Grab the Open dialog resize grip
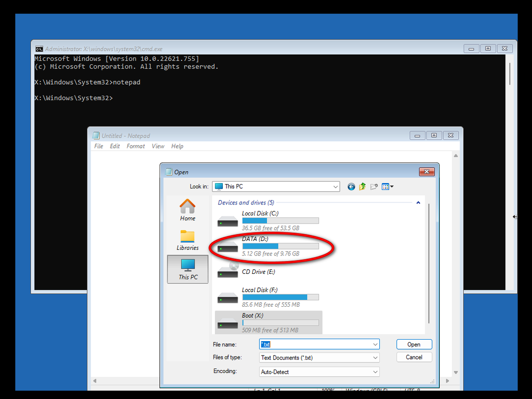This screenshot has height=399, width=532. pos(432,382)
